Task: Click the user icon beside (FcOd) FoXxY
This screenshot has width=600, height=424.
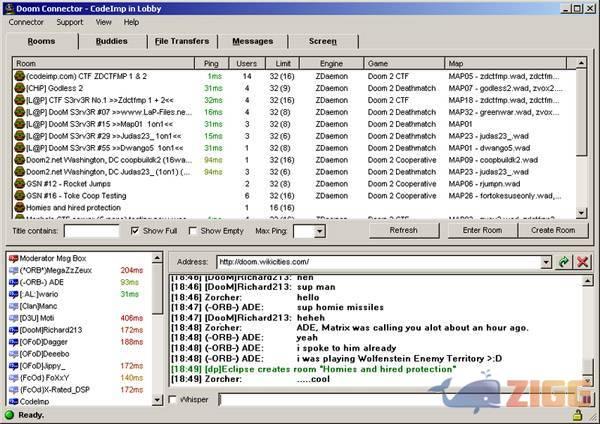Action: click(x=13, y=378)
